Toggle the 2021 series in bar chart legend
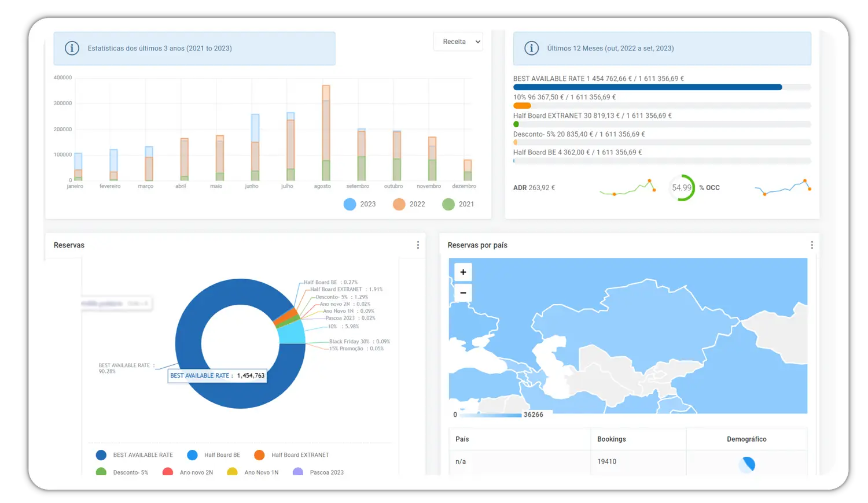Viewport: 868px width, 503px height. tap(458, 204)
